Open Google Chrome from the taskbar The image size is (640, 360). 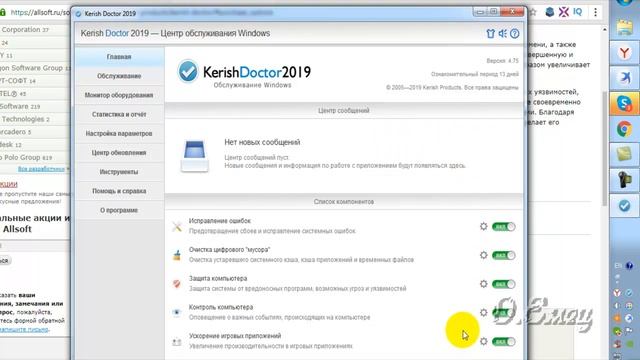(624, 129)
